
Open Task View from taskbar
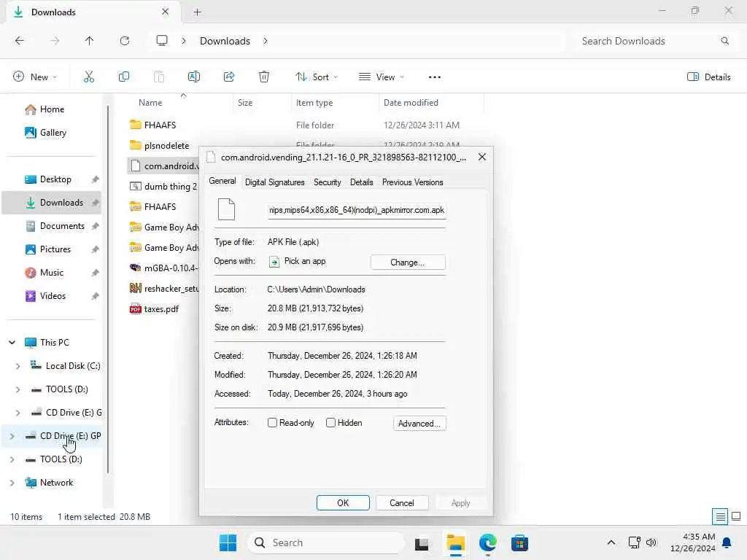click(x=422, y=543)
